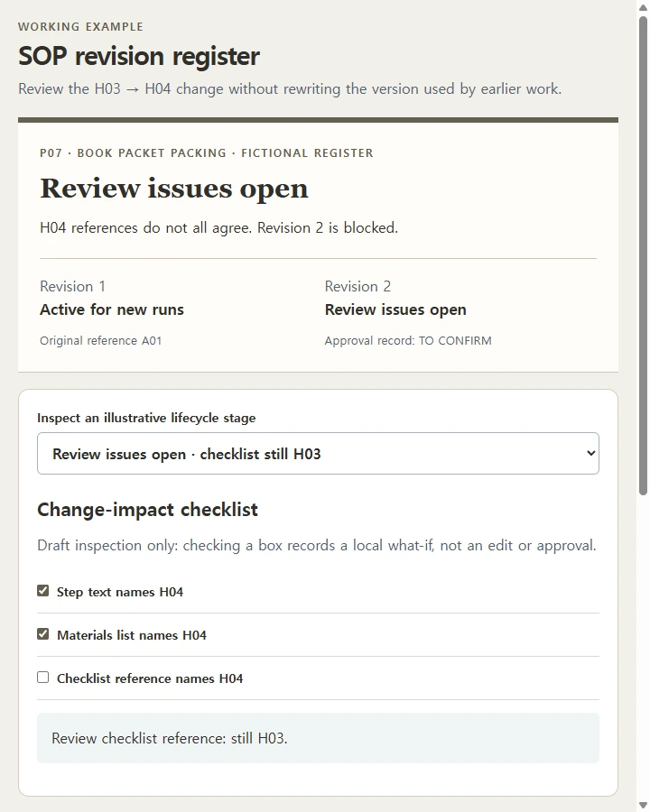Viewport: 650px width, 812px height.
Task: Click the 'WORKING EXAMPLE' eyebrow text
Action: (x=80, y=27)
